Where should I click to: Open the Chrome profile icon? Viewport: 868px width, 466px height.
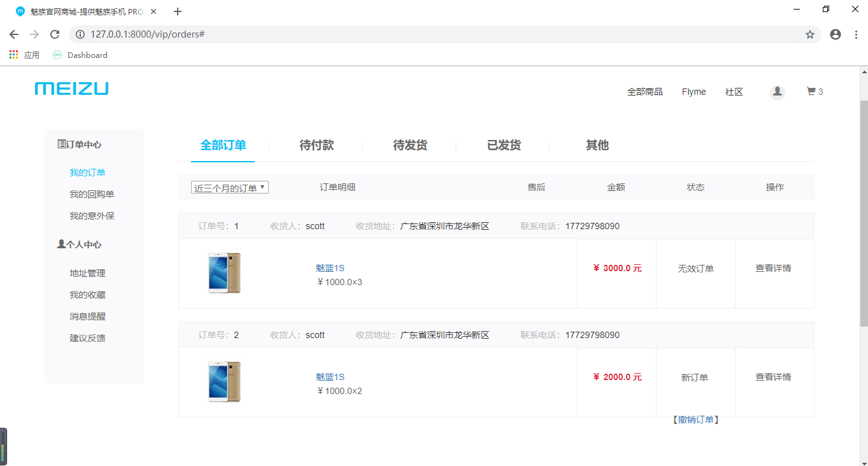pos(836,34)
